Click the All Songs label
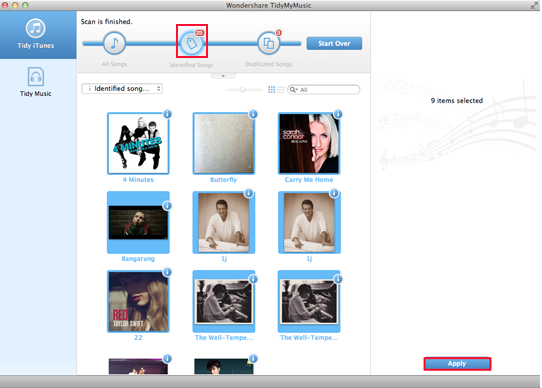Screen dimensions: 542x388 tap(114, 64)
